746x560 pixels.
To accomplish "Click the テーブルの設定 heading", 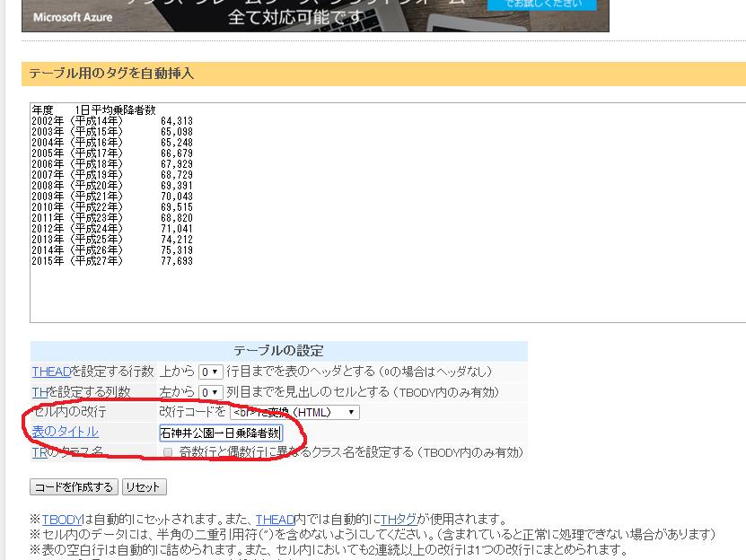I will pyautogui.click(x=279, y=351).
